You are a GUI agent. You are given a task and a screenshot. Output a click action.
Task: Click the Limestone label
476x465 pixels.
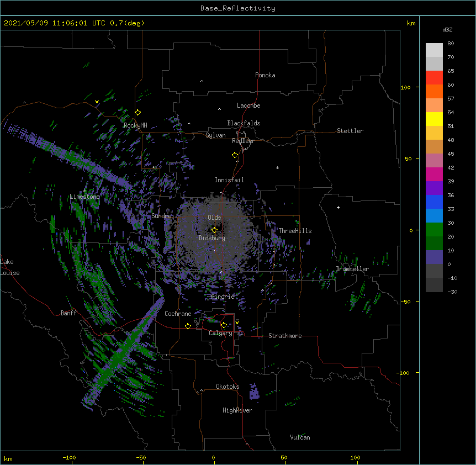click(84, 197)
